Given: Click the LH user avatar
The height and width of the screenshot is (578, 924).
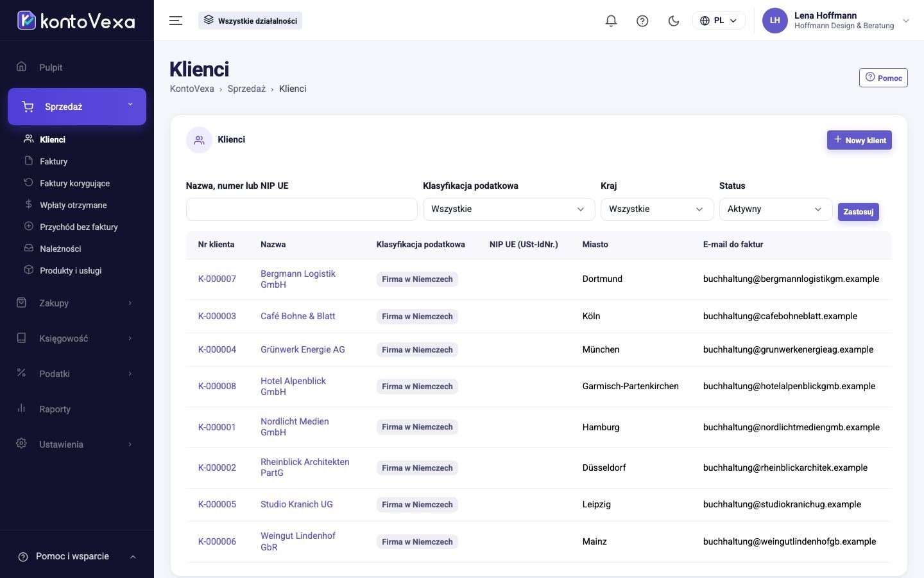Looking at the screenshot, I should click(x=774, y=21).
